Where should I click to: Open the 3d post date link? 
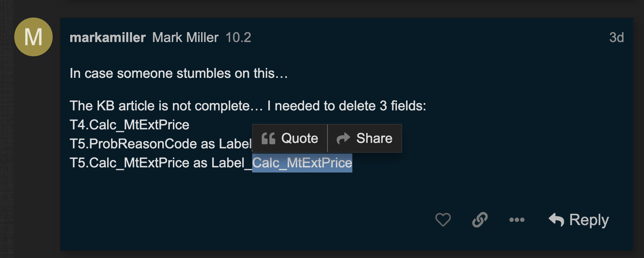pyautogui.click(x=616, y=37)
